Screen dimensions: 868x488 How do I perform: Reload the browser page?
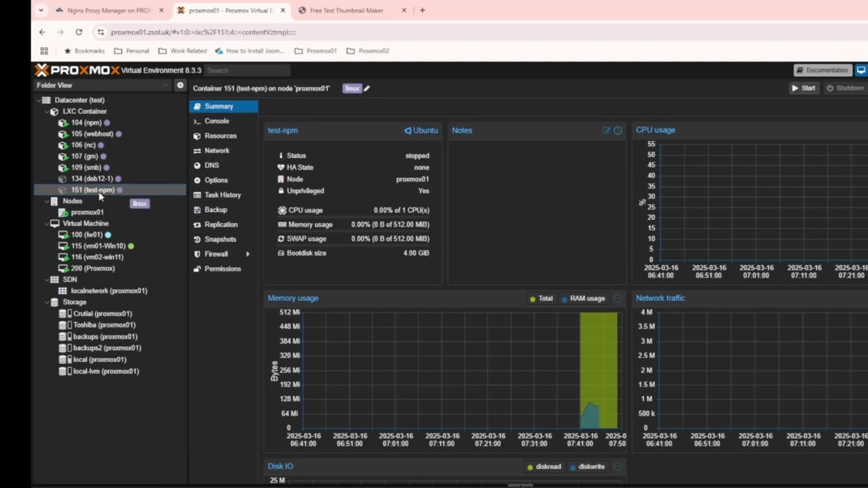click(79, 32)
